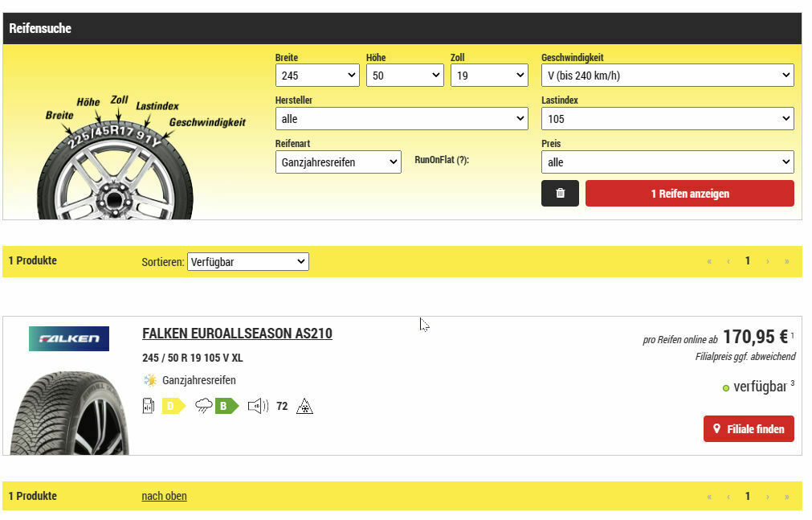Expand the Hersteller manufacturer dropdown

click(401, 119)
